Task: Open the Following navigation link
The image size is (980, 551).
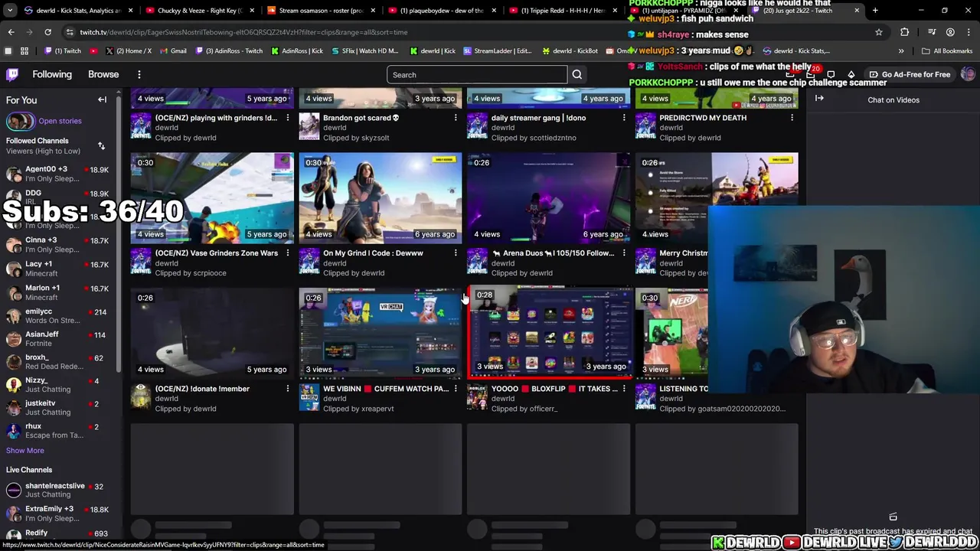Action: [x=52, y=74]
